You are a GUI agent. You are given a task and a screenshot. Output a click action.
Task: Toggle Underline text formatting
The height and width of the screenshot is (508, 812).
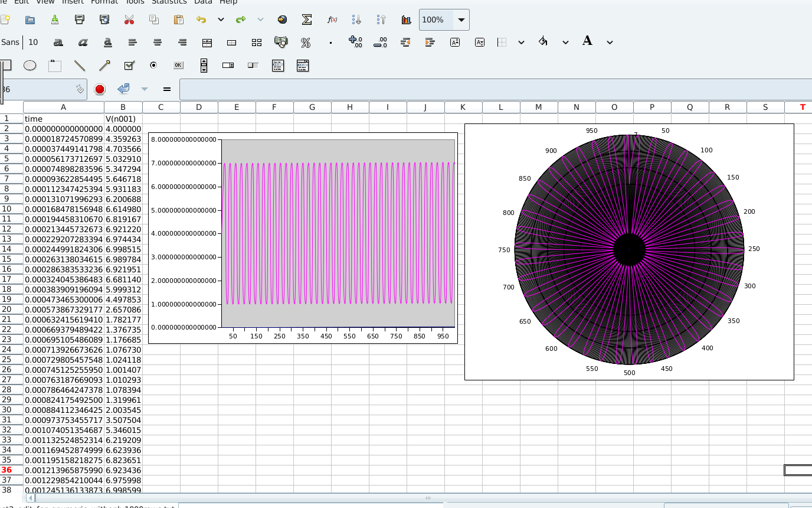coord(108,42)
